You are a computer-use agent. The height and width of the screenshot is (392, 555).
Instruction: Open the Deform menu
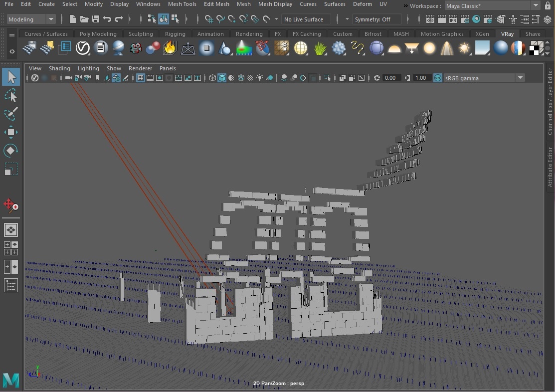point(362,4)
